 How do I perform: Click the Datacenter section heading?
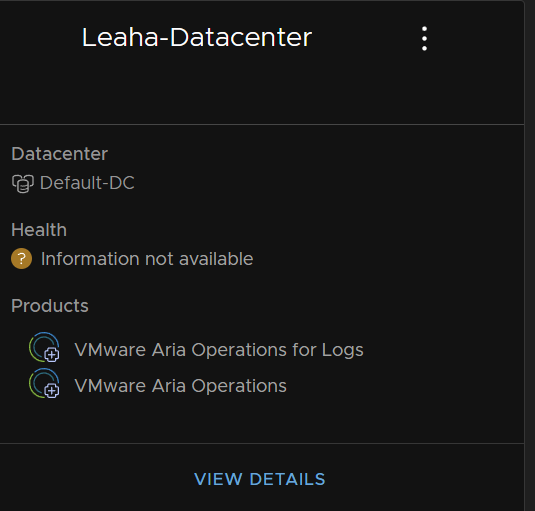tap(60, 154)
